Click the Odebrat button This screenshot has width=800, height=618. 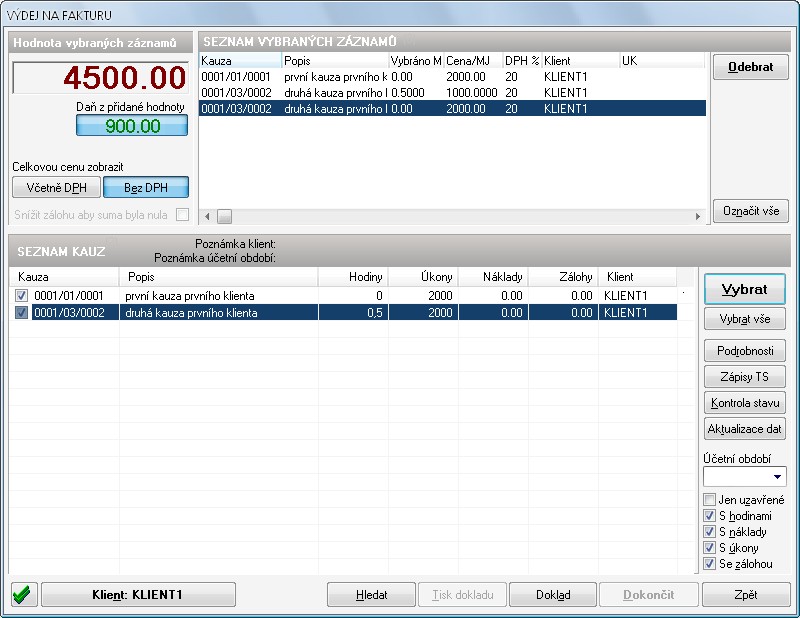[x=751, y=67]
